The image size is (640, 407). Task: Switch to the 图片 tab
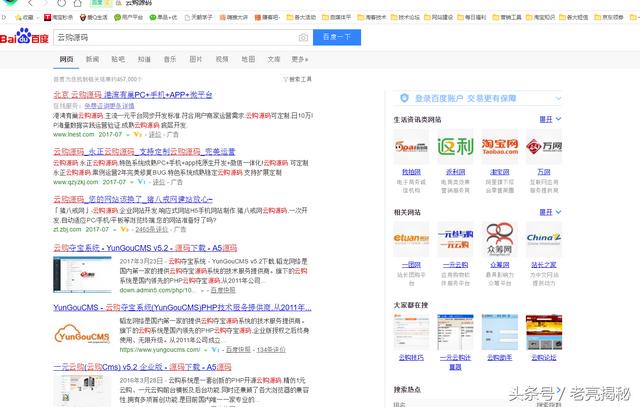[196, 59]
